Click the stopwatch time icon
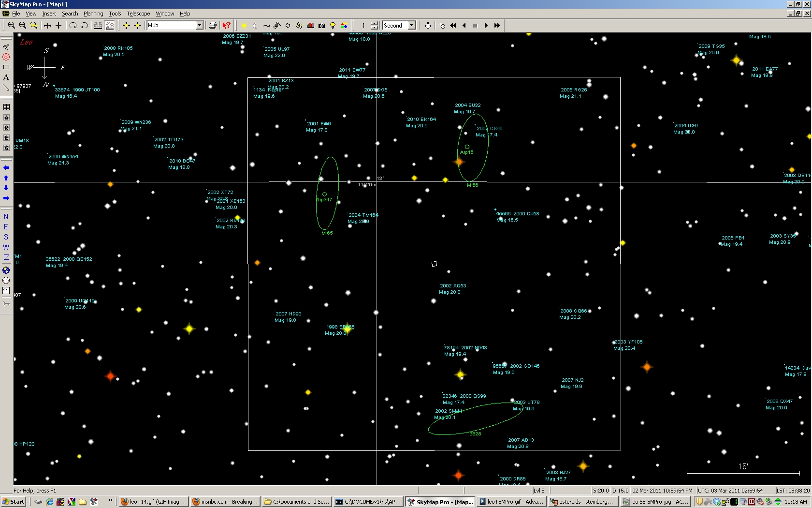The width and height of the screenshot is (812, 508). [x=428, y=25]
